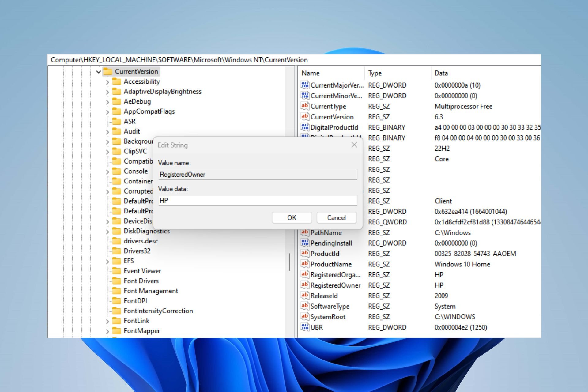The image size is (588, 392).
Task: Click OK in Edit String dialog
Action: tap(292, 217)
